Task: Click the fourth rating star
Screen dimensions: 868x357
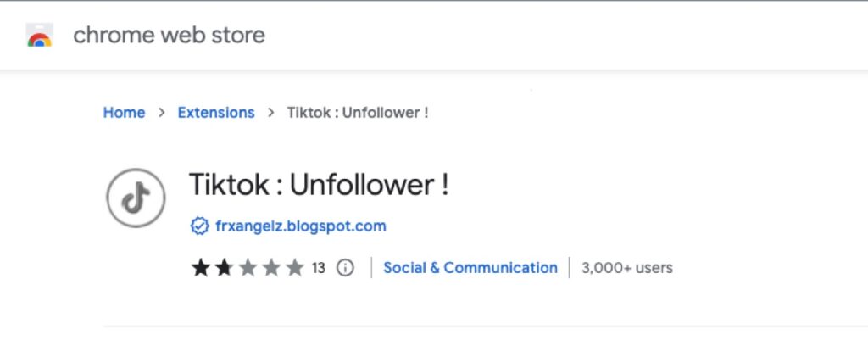Action: point(271,268)
